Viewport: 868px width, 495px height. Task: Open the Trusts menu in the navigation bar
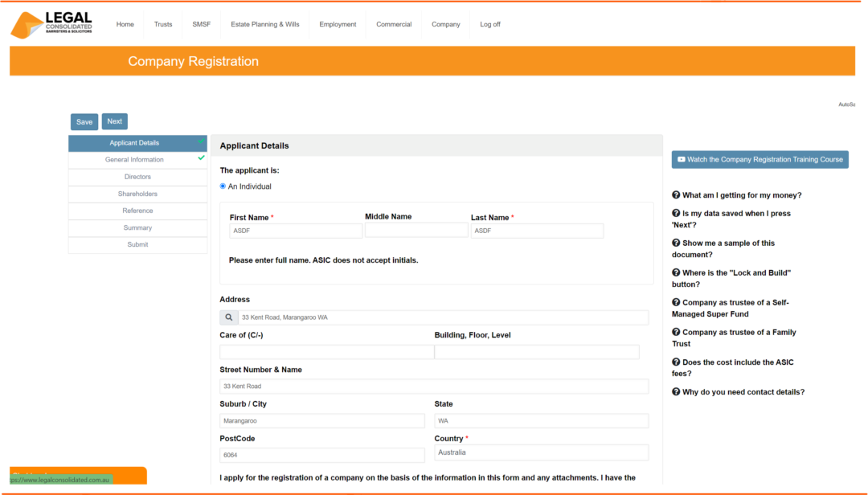[163, 24]
